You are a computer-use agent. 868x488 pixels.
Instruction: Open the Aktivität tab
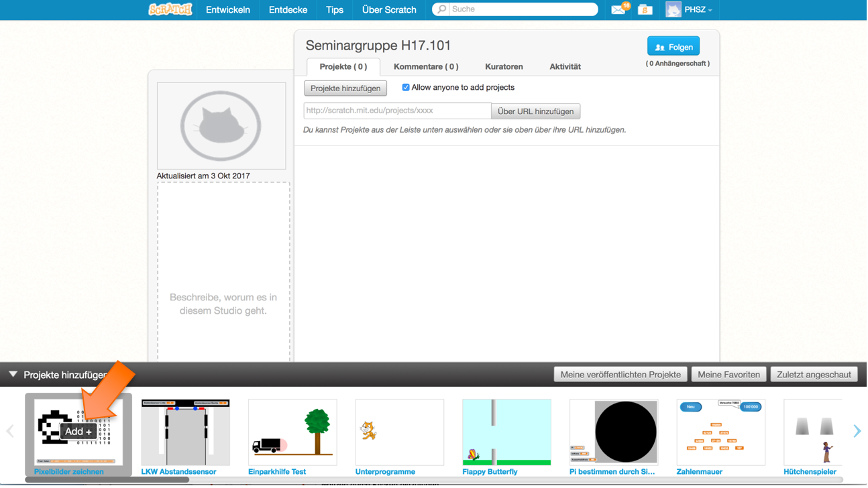(565, 67)
